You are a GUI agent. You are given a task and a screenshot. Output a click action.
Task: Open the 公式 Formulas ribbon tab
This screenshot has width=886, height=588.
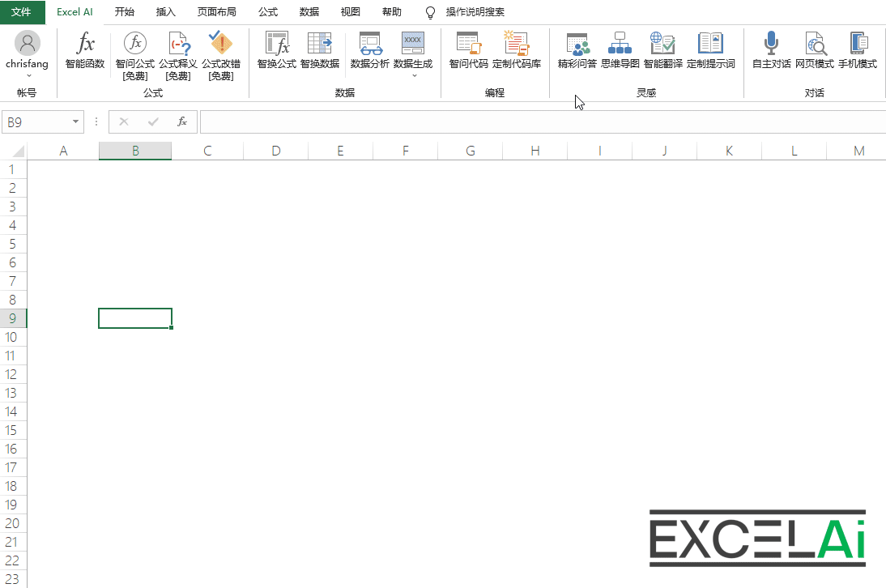click(x=268, y=12)
